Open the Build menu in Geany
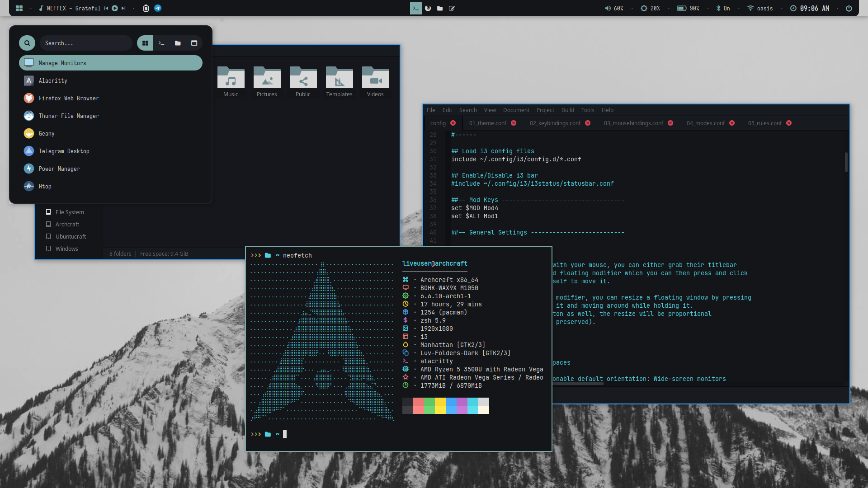The height and width of the screenshot is (488, 868). [567, 110]
